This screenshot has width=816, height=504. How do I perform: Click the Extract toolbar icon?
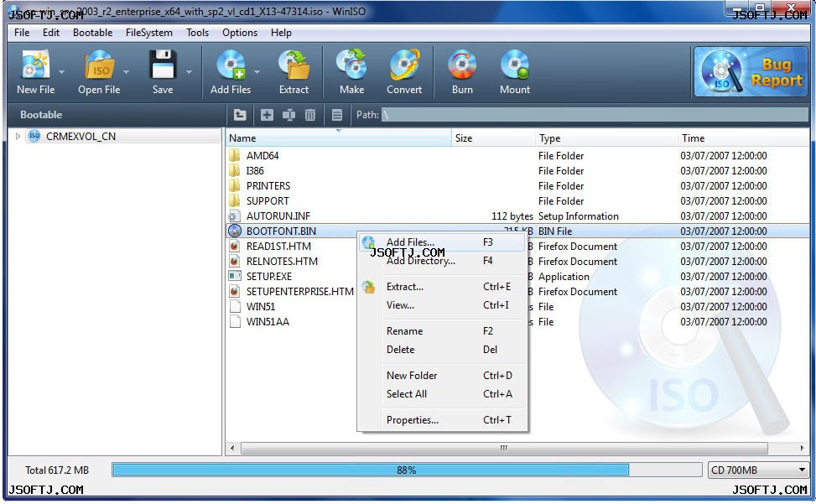(294, 65)
